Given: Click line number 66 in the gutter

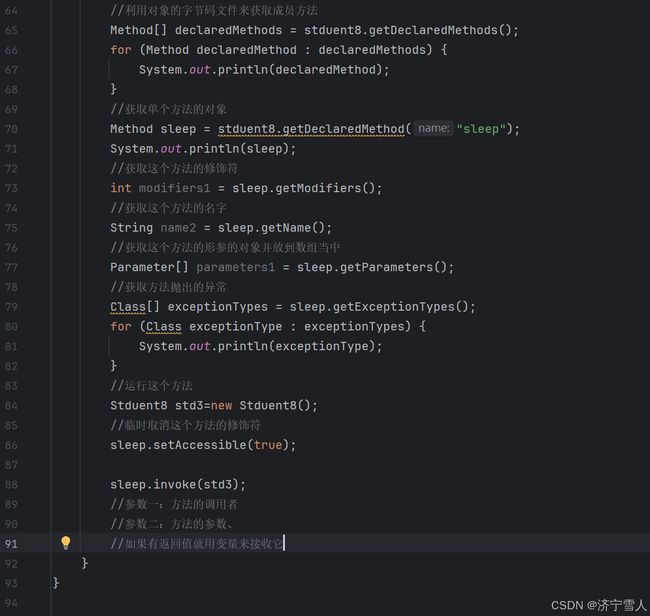Looking at the screenshot, I should [11, 50].
